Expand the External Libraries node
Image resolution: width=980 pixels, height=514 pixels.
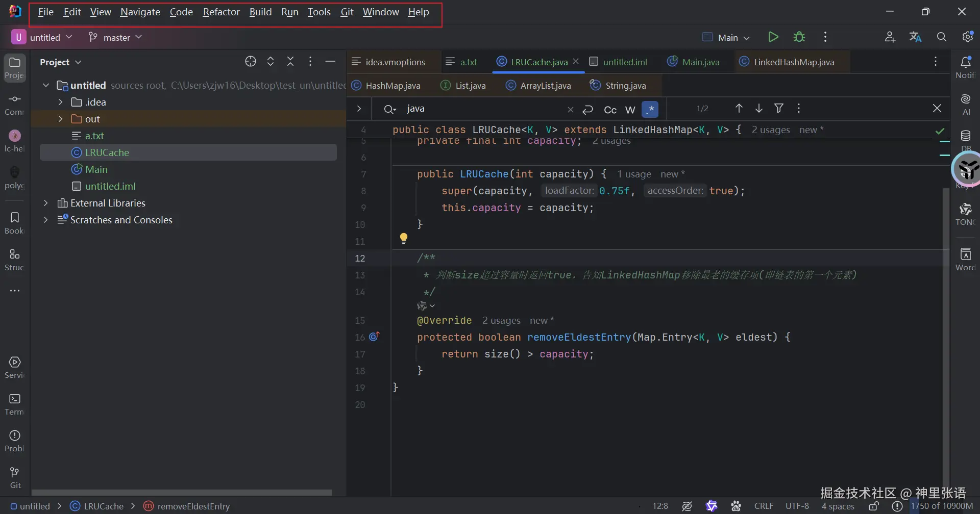coord(46,203)
